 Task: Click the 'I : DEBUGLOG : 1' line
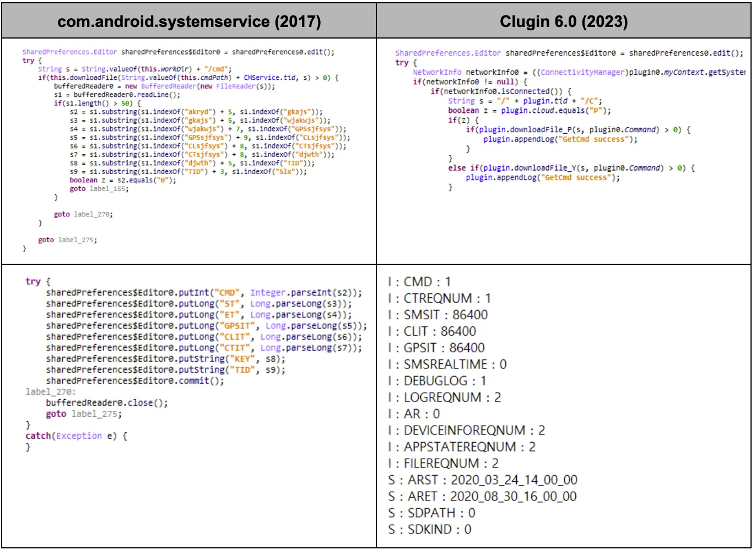pyautogui.click(x=437, y=381)
